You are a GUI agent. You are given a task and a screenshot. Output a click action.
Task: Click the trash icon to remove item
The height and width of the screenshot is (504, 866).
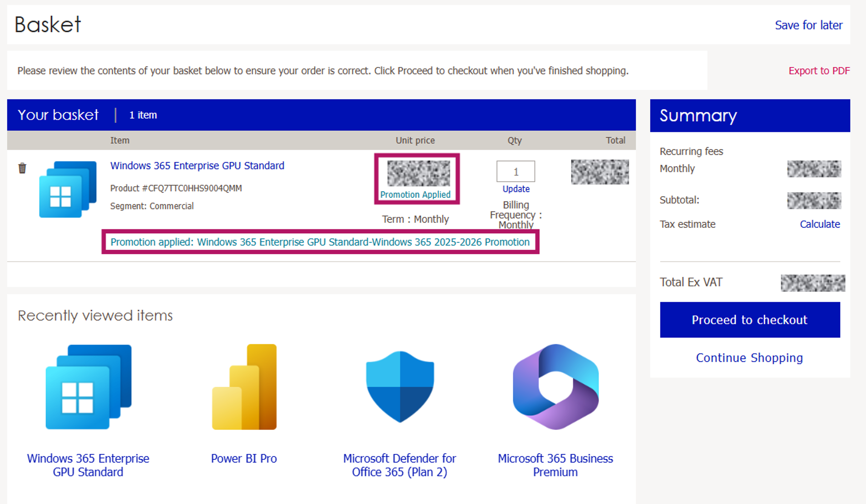click(22, 168)
